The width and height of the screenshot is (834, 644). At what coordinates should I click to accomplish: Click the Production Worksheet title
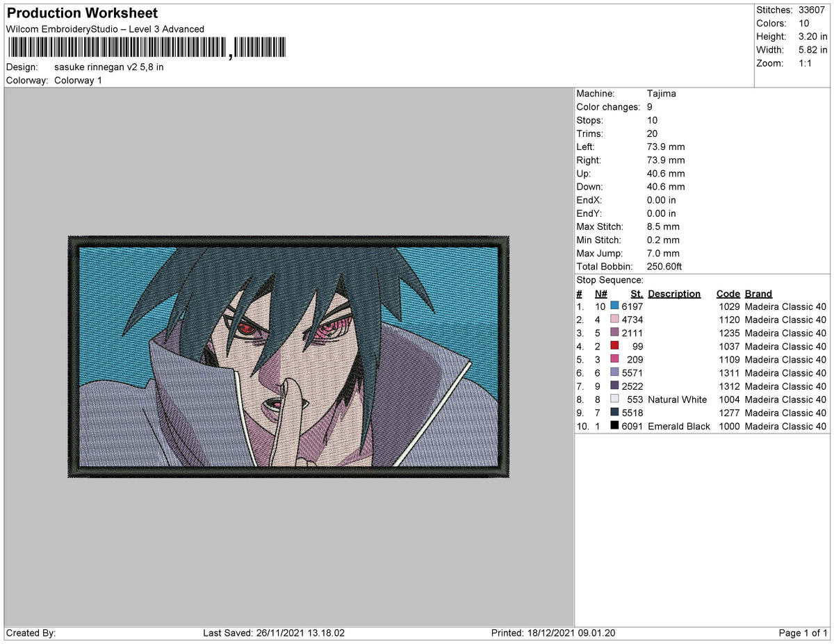pyautogui.click(x=81, y=13)
